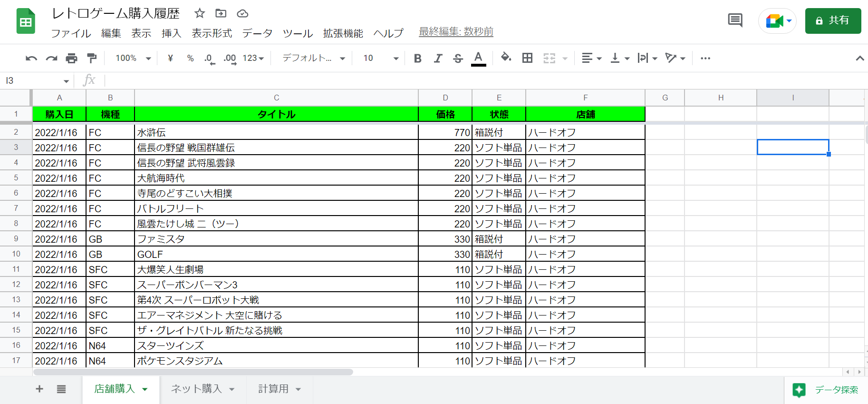Switch to the ネット購入 sheet tab
Screen dimensions: 868x404
pyautogui.click(x=203, y=389)
